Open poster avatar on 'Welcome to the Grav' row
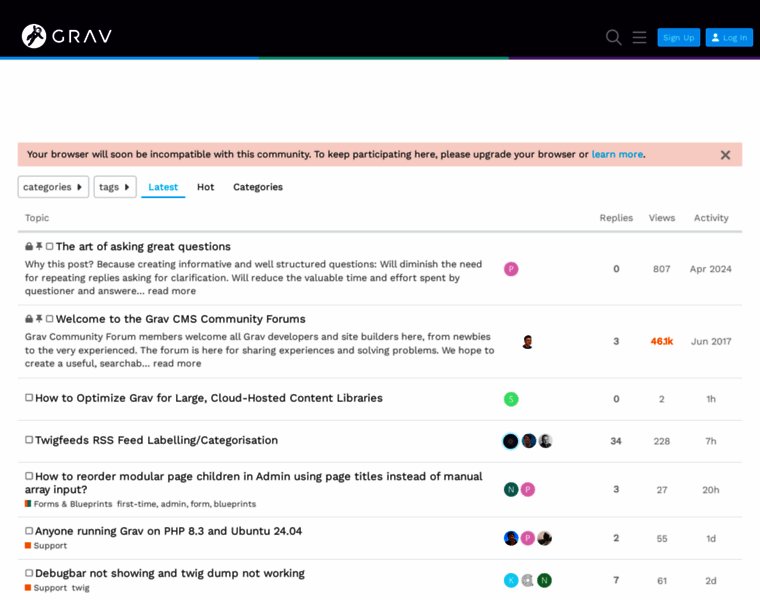This screenshot has width=760, height=600. click(528, 342)
